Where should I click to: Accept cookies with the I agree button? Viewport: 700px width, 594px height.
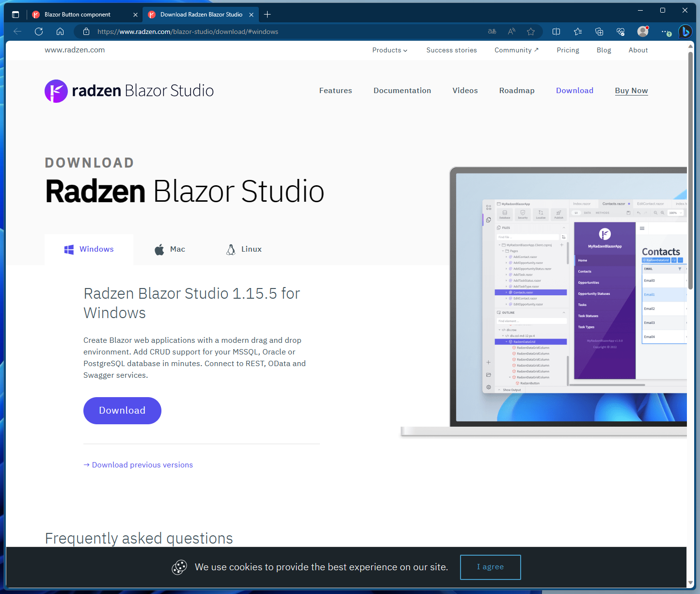tap(490, 567)
